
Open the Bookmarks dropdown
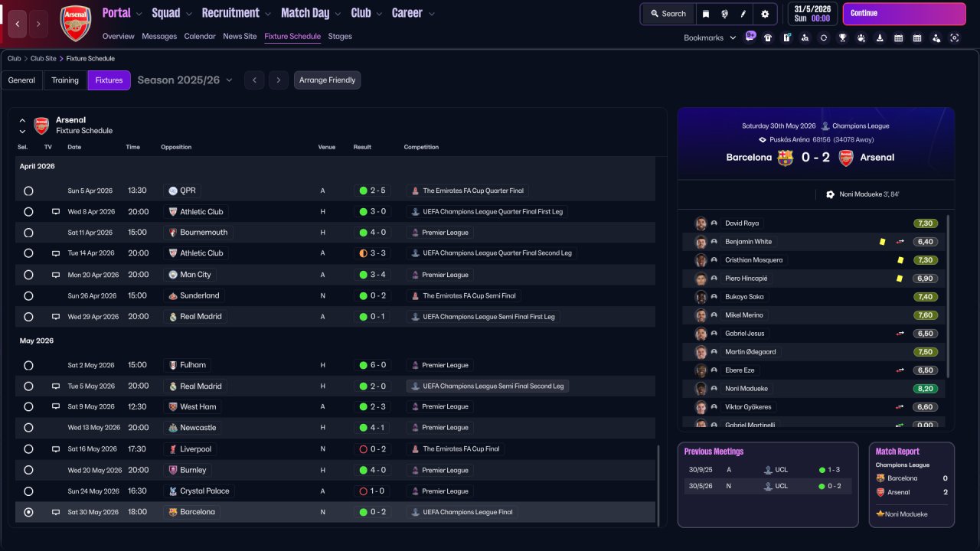[x=710, y=37]
